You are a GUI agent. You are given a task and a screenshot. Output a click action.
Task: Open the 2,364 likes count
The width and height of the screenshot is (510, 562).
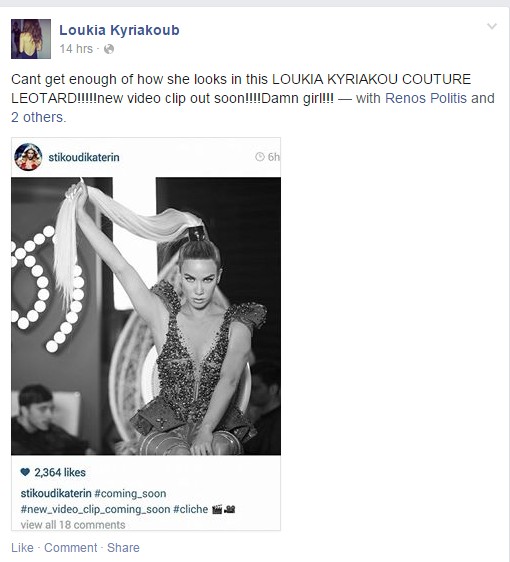[60, 472]
